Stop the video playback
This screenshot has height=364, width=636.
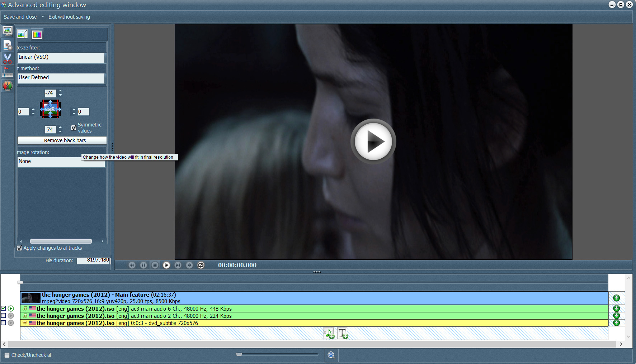(155, 265)
